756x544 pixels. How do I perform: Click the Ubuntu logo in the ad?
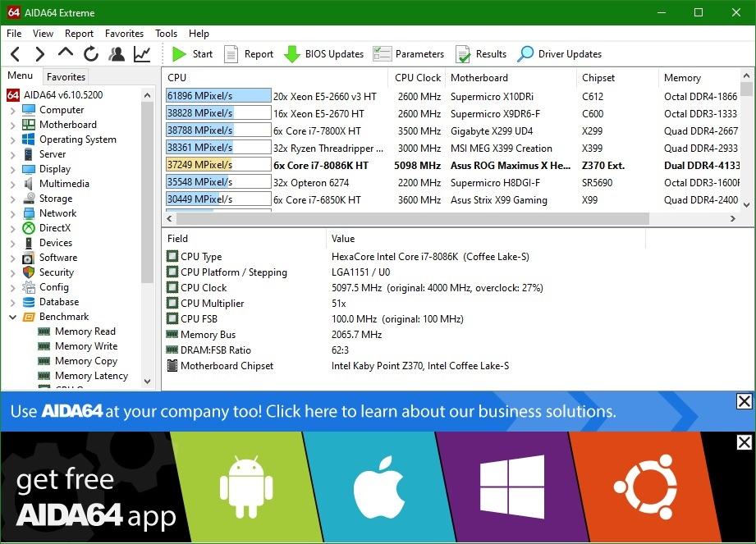coord(645,487)
